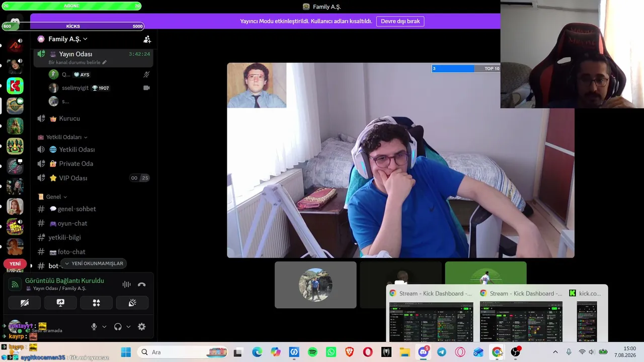
Task: Select user sselimyigit in the voice channel
Action: coord(75,88)
